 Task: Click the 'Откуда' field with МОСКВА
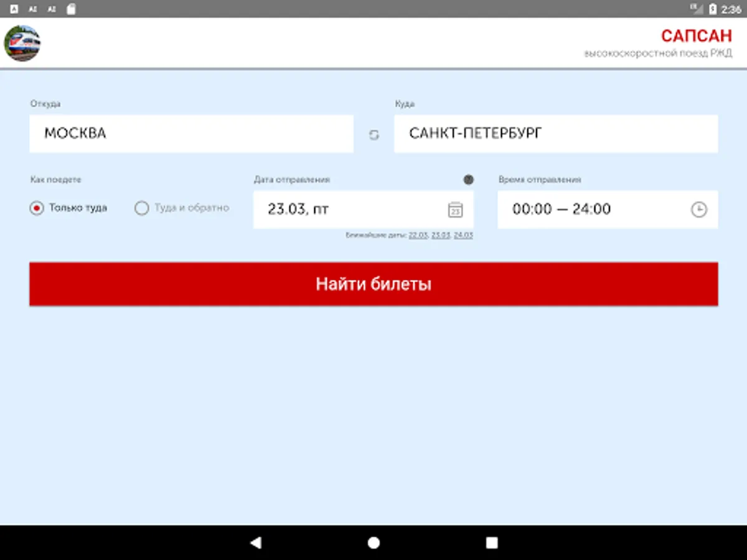(x=191, y=134)
